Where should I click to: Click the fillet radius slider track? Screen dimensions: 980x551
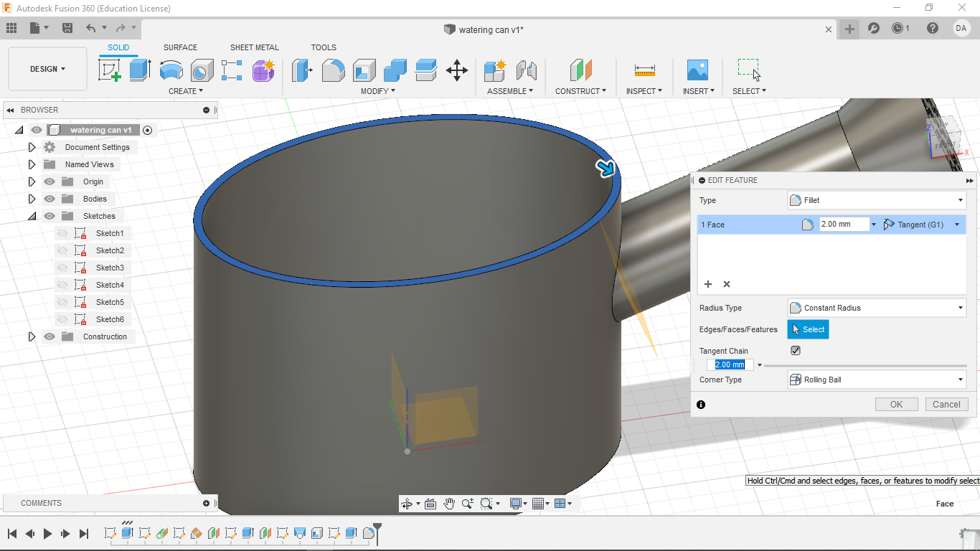(865, 365)
